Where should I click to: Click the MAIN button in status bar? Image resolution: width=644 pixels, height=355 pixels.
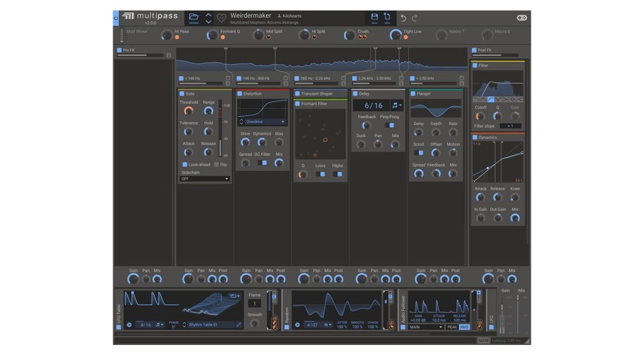click(x=484, y=340)
